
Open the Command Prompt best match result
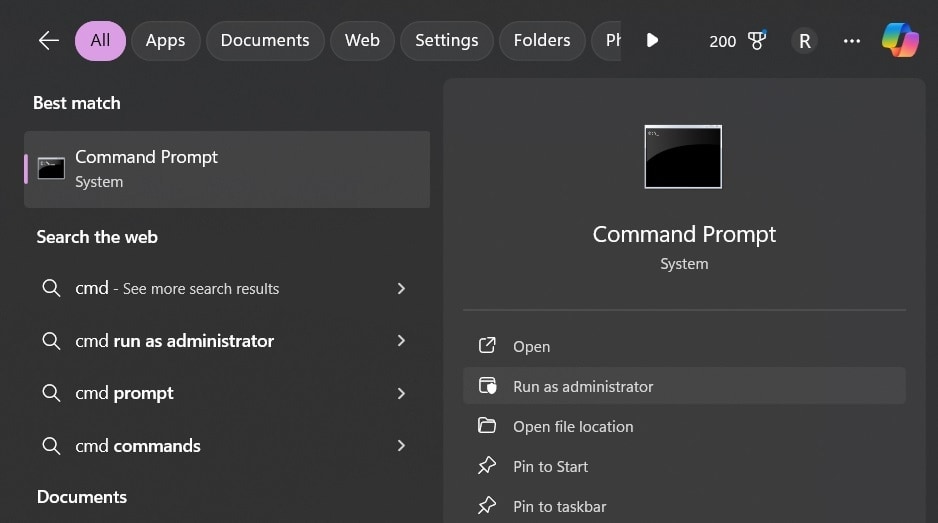point(227,169)
